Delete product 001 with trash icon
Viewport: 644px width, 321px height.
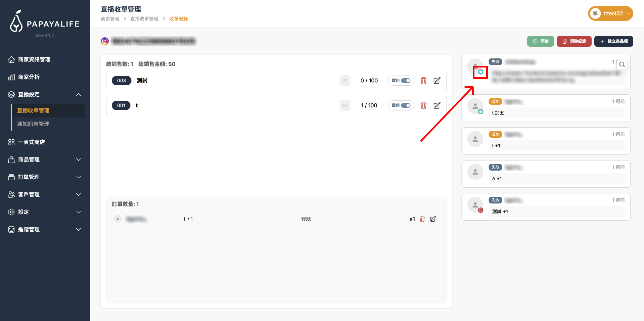tap(423, 105)
